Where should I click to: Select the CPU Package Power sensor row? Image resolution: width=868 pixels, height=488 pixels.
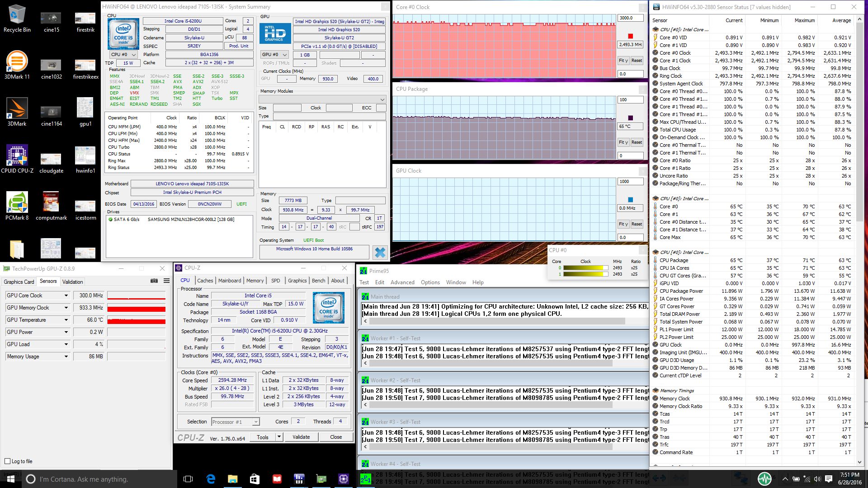(x=752, y=291)
